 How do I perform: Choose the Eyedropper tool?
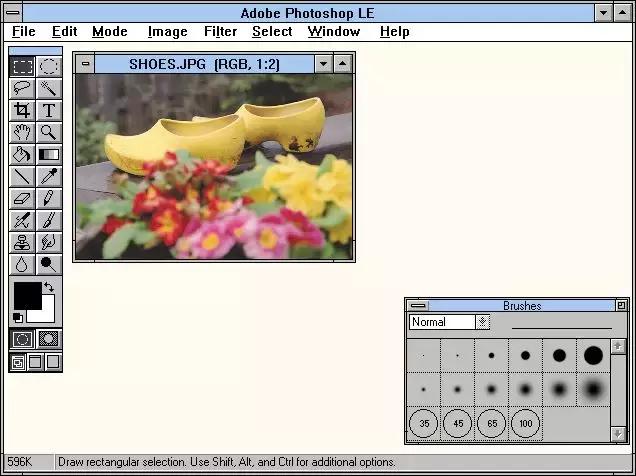tap(48, 176)
